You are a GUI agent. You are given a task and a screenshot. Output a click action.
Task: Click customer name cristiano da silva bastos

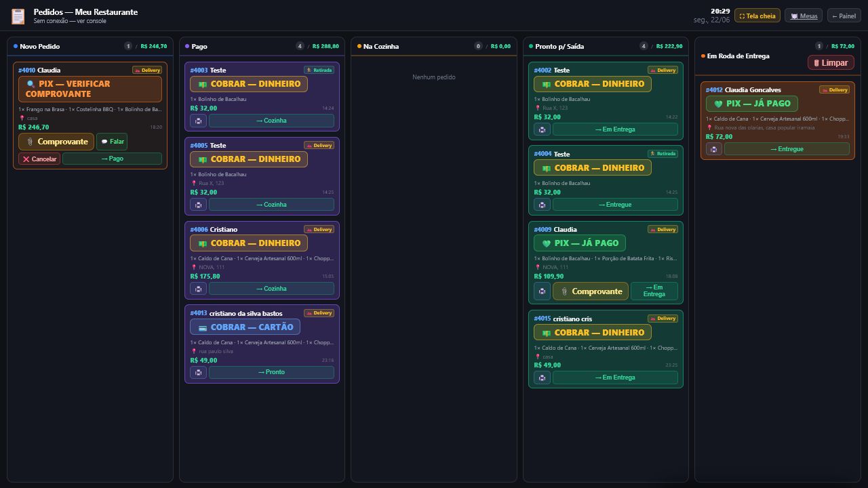[245, 313]
